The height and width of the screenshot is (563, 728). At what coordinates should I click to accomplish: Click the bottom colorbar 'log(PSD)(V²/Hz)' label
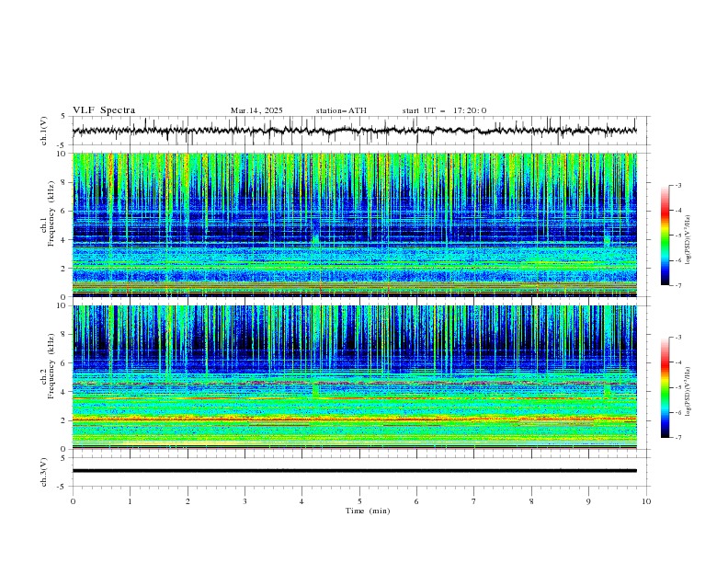(688, 392)
